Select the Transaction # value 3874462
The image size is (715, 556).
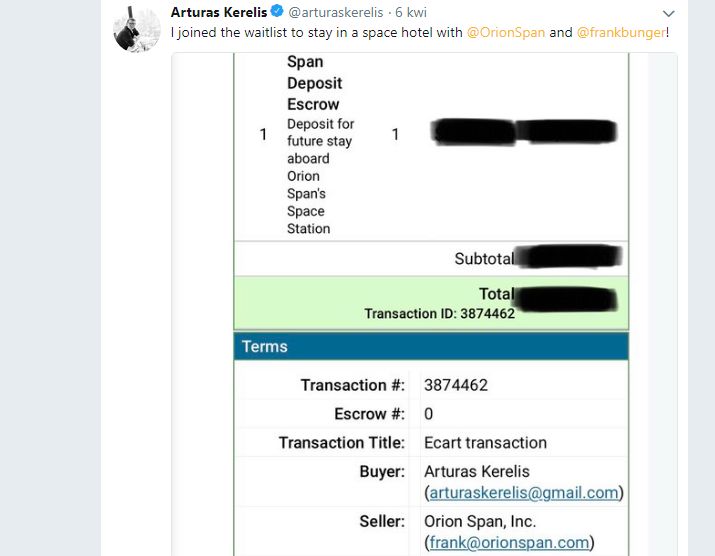[456, 385]
